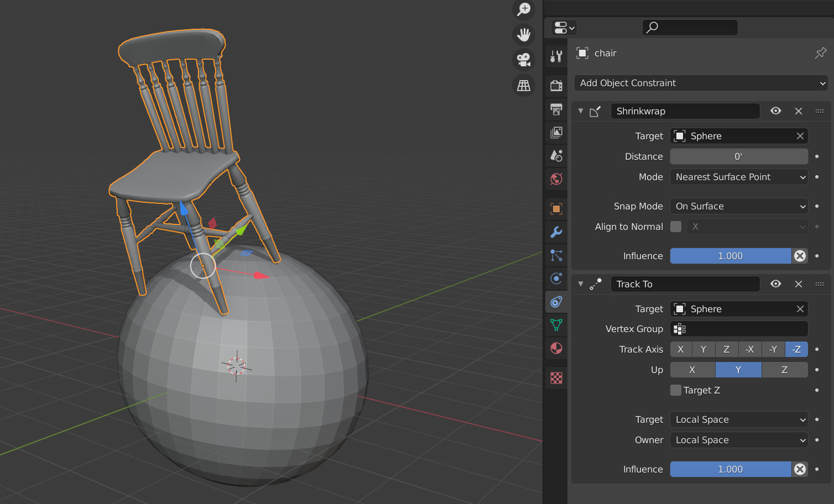Open the Physics properties tab
The width and height of the screenshot is (834, 504).
556,278
